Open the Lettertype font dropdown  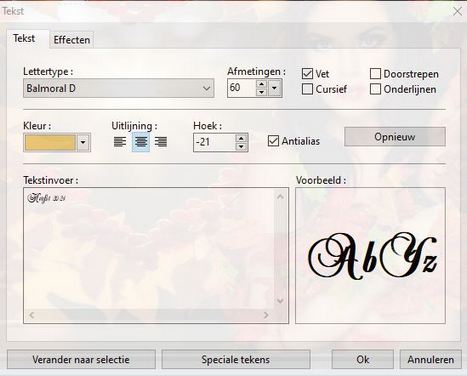point(119,88)
